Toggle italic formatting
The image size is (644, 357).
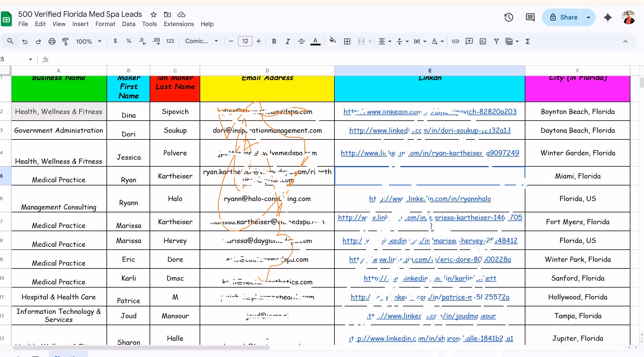(287, 41)
